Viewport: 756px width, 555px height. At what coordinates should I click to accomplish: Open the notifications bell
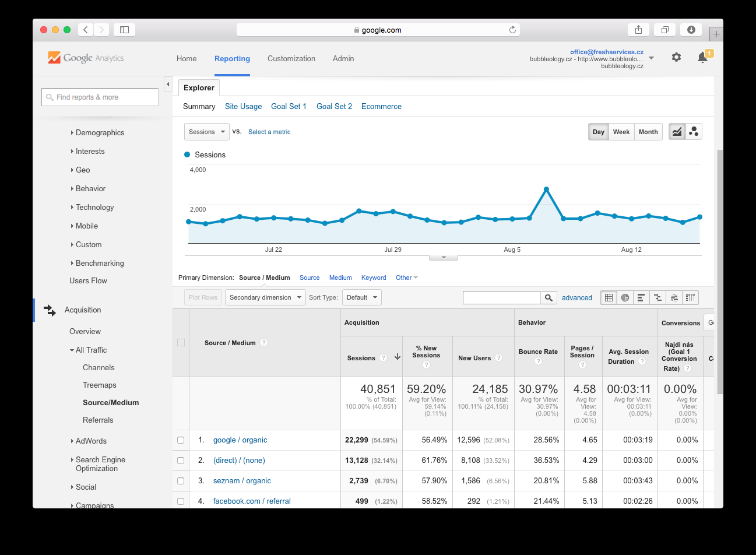point(702,57)
